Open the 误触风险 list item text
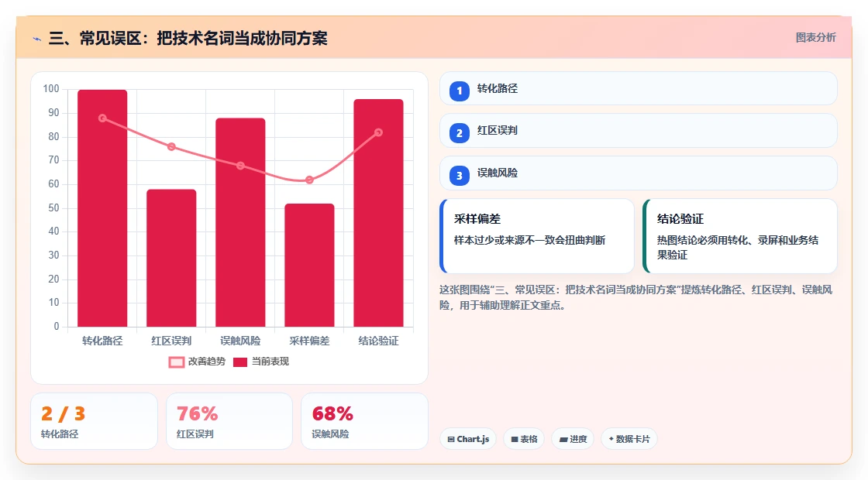 [x=497, y=173]
